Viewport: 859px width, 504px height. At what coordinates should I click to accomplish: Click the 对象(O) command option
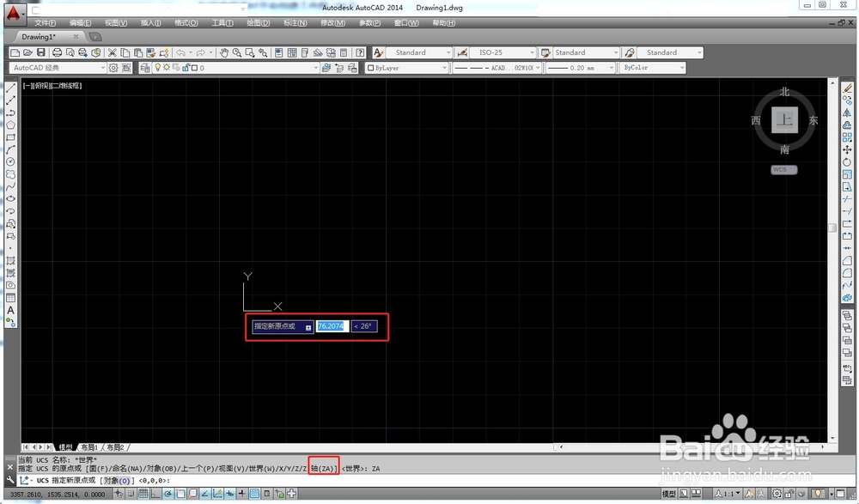coord(118,481)
